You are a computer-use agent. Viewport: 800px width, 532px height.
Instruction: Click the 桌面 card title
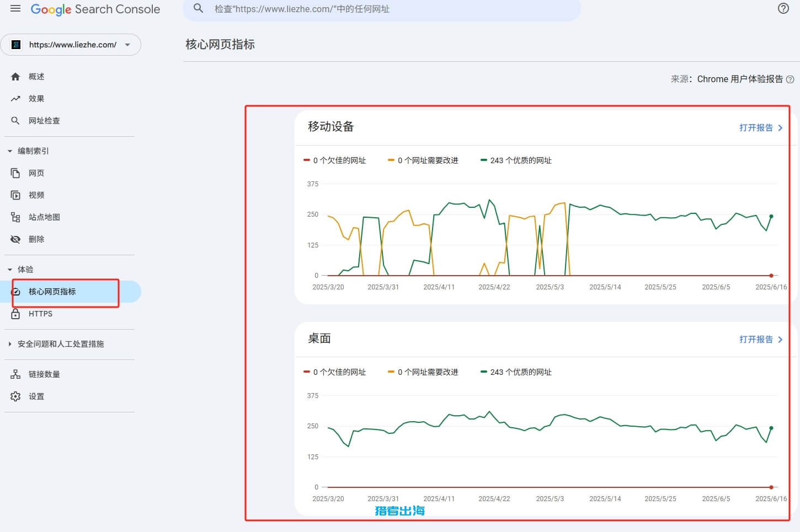pos(319,338)
